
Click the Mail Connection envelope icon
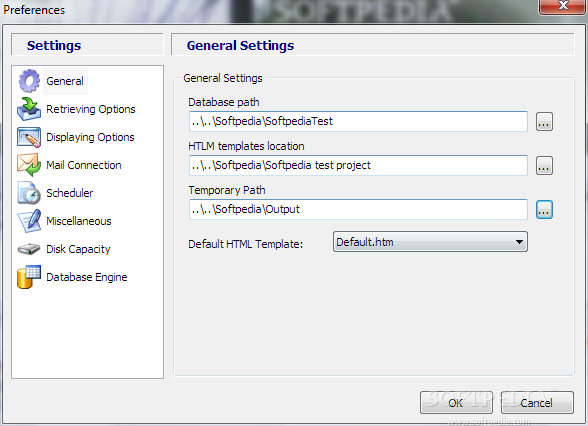pyautogui.click(x=29, y=165)
